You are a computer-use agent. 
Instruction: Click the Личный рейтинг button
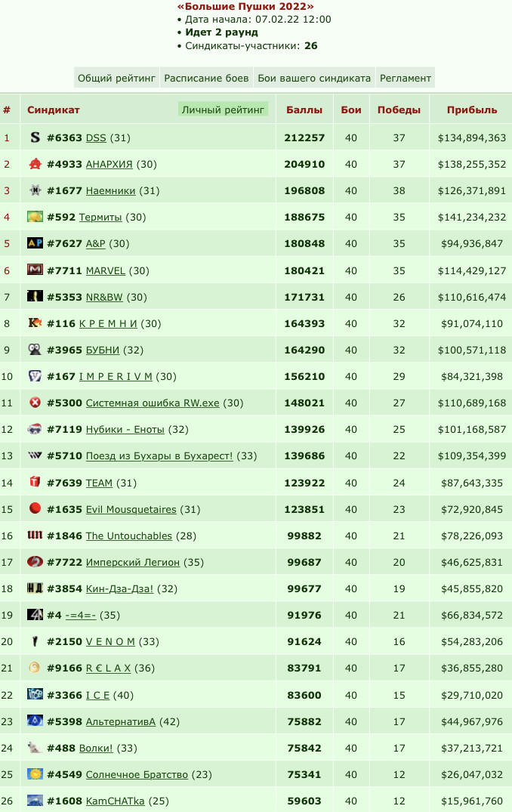pos(223,110)
